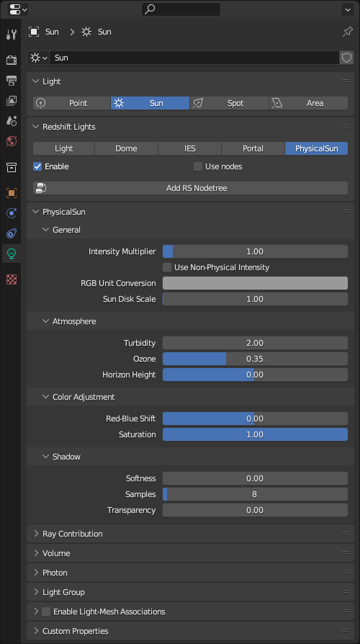
Task: Open the World properties tab
Action: point(11,141)
